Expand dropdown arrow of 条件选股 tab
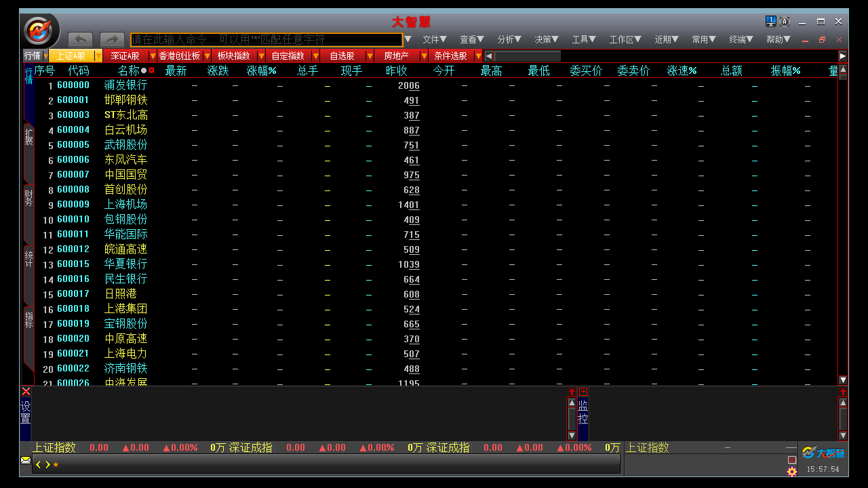The width and height of the screenshot is (868, 488). pyautogui.click(x=478, y=56)
